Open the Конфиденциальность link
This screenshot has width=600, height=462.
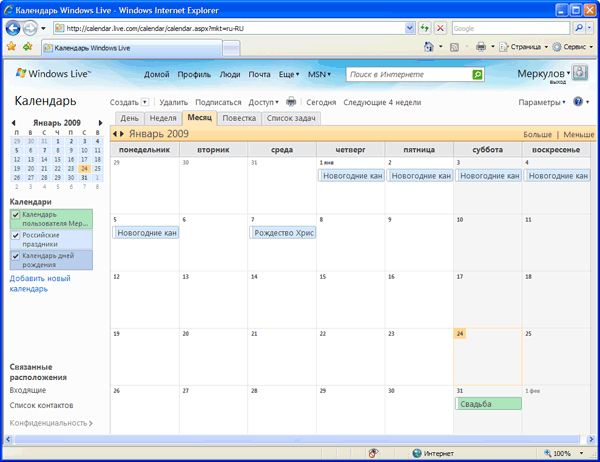coord(51,423)
